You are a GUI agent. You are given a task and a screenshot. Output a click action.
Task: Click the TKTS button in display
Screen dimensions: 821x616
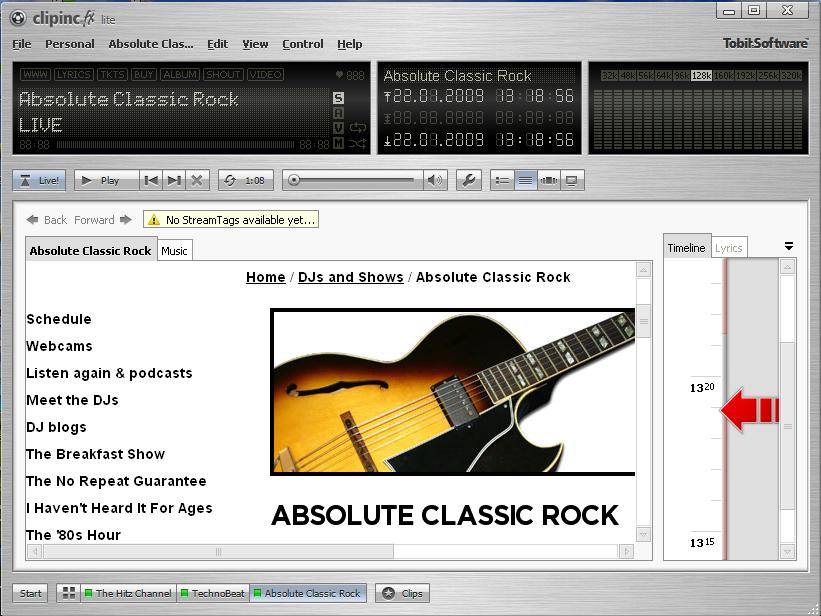[112, 74]
